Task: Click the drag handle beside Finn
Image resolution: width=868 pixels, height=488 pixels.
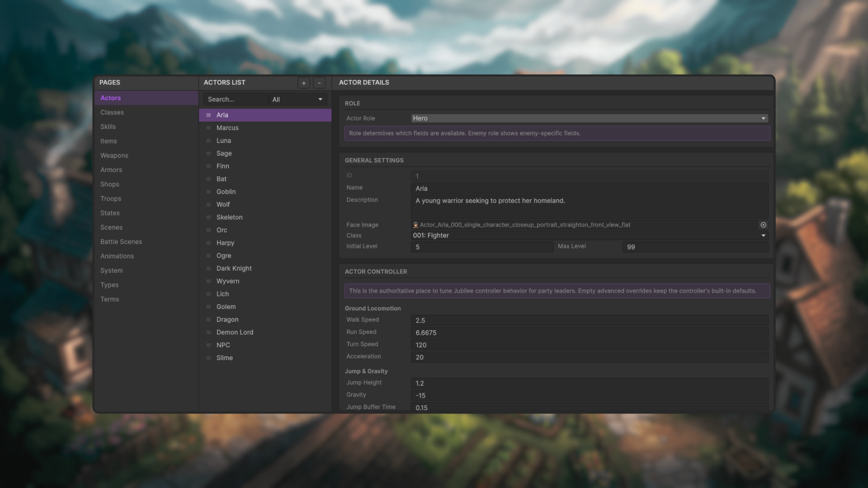Action: tap(208, 166)
